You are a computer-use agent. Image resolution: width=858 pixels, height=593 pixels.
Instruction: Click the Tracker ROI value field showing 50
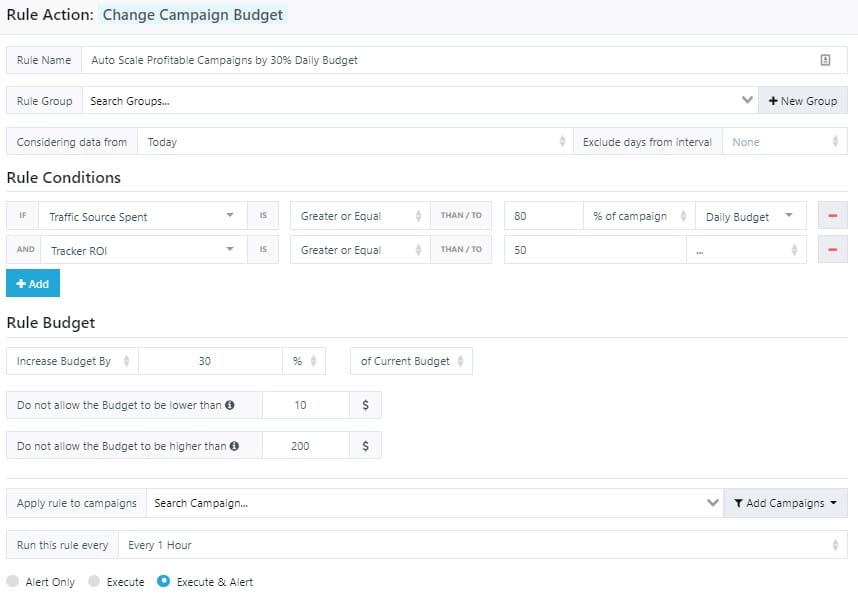coord(595,250)
